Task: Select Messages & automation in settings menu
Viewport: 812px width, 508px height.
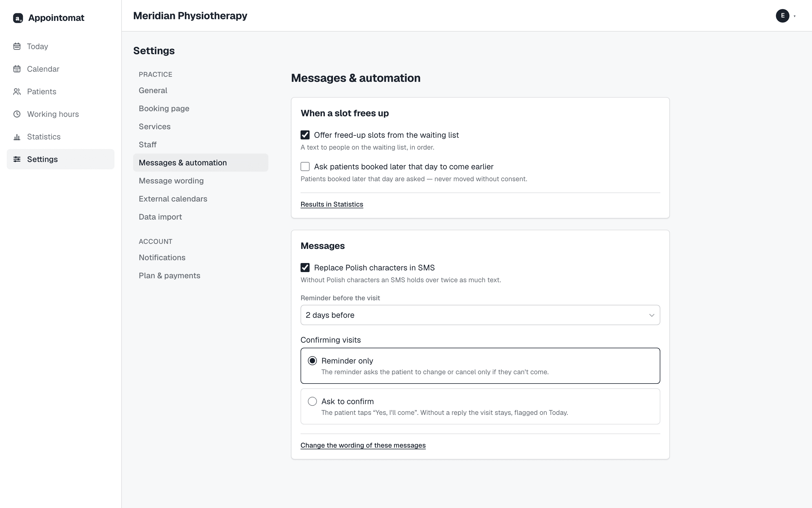Action: 201,163
